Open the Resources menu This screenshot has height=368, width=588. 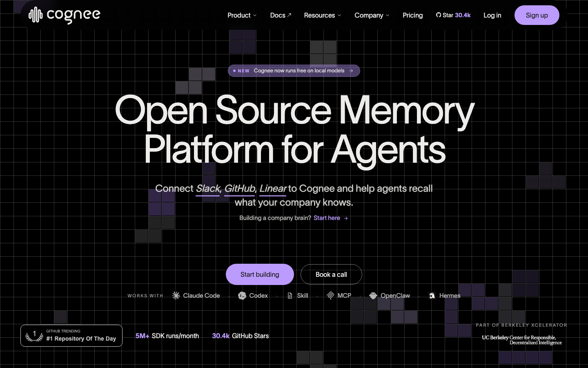coord(323,15)
